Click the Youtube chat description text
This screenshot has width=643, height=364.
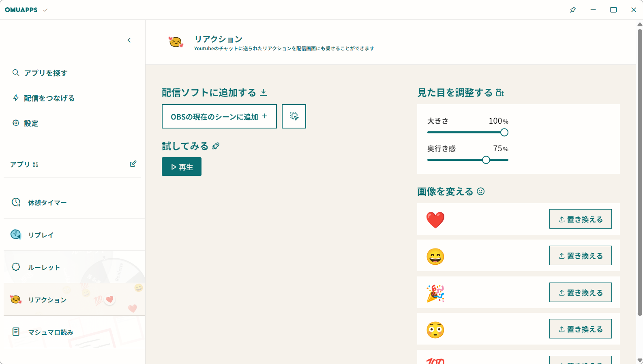point(284,49)
